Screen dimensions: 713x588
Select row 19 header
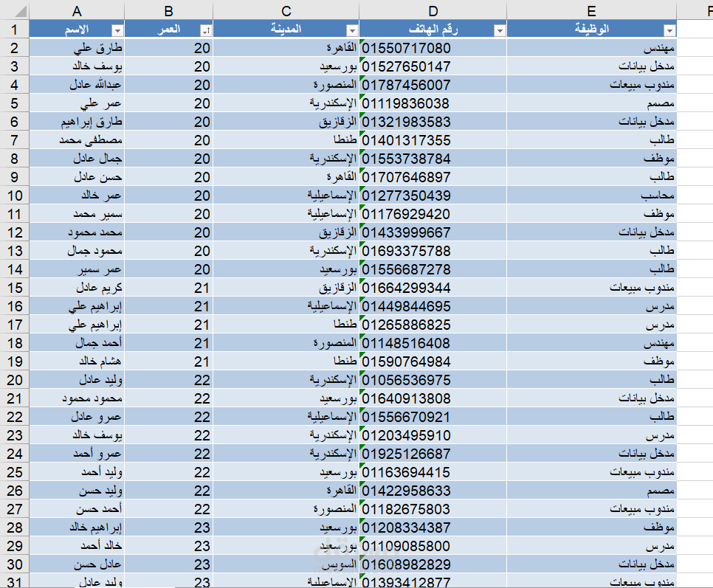pyautogui.click(x=15, y=362)
